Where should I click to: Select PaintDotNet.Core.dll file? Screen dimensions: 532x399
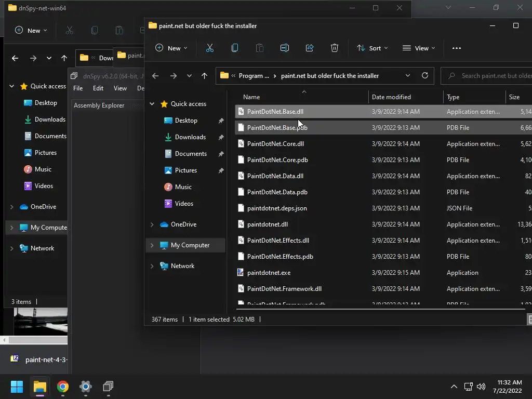pos(383,144)
